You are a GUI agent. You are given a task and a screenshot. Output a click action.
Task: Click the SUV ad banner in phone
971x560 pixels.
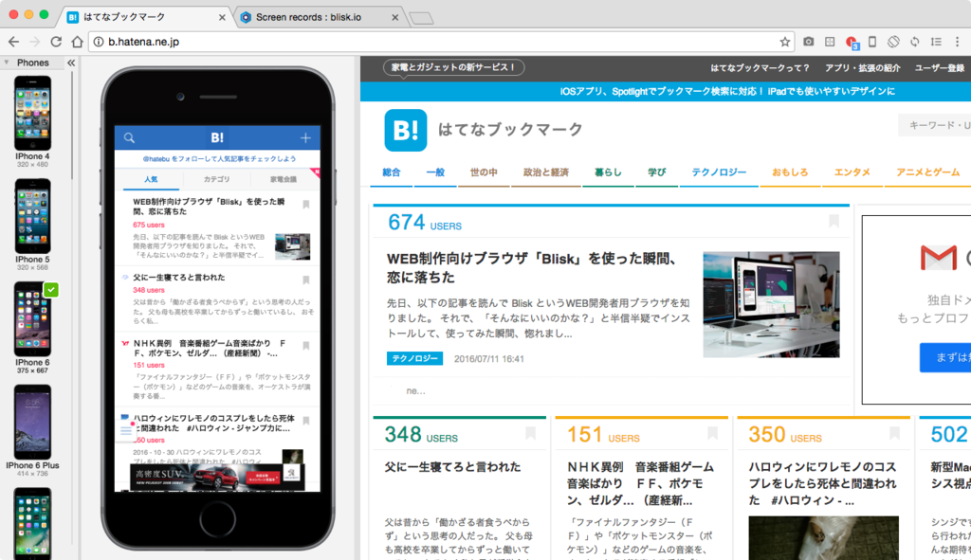click(x=217, y=477)
